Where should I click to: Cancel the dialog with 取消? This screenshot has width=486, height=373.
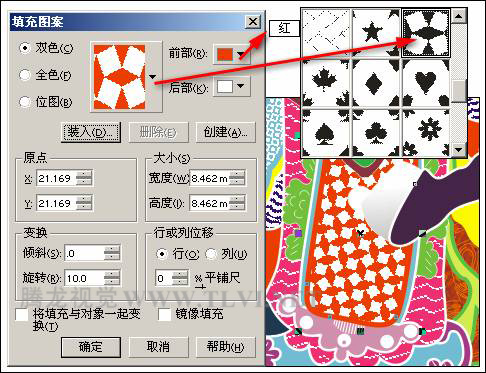(158, 347)
